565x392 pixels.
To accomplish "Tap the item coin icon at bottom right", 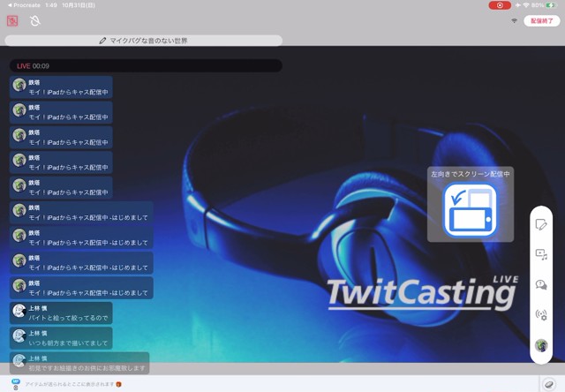I will tap(549, 384).
